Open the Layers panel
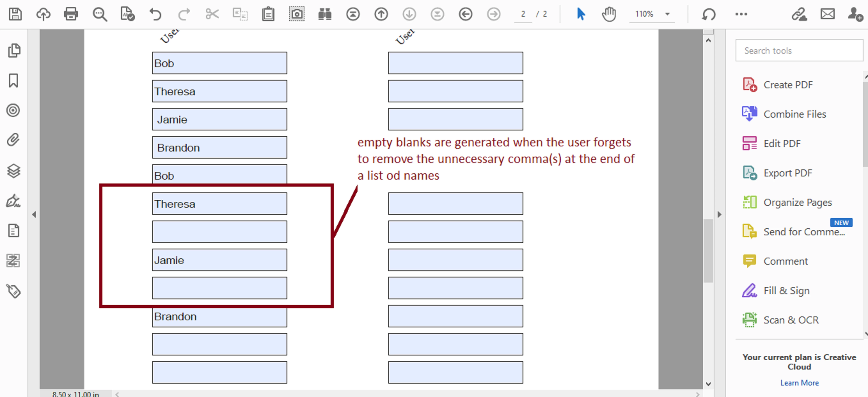The height and width of the screenshot is (397, 868). click(13, 171)
